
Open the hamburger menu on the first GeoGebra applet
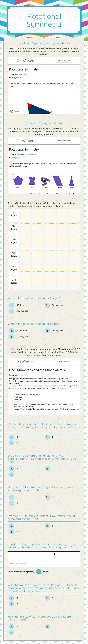tap(12, 60)
